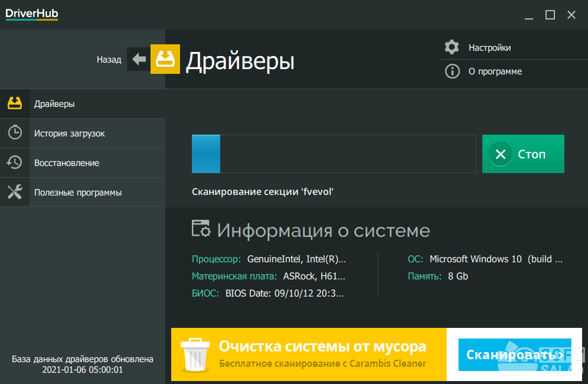Open Настройки settings
Viewport: 588px width, 384px height.
click(x=489, y=48)
